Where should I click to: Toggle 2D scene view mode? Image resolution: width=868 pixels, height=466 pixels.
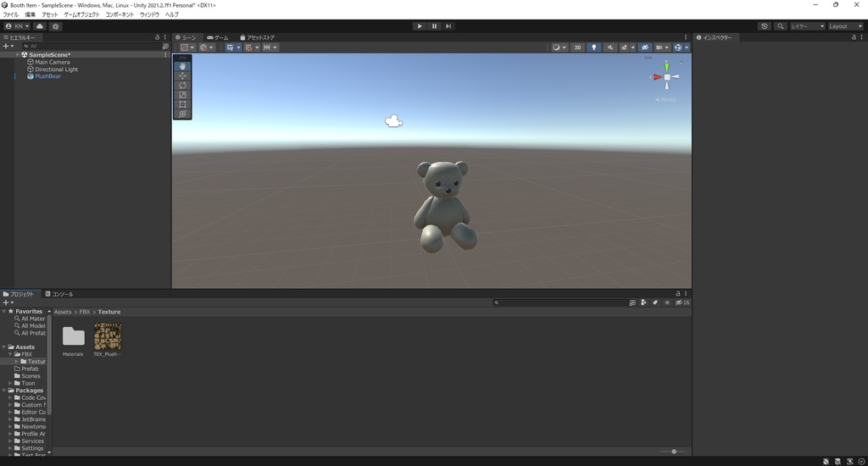point(577,47)
